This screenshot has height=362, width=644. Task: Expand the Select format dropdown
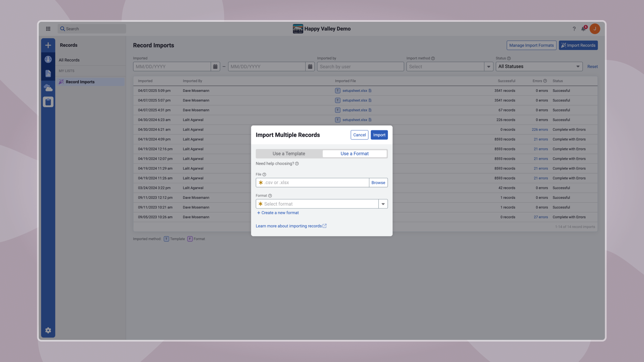(383, 204)
